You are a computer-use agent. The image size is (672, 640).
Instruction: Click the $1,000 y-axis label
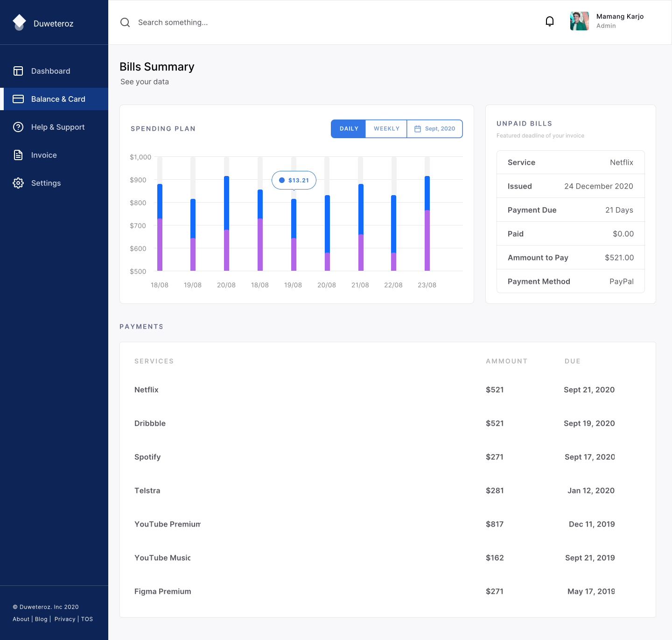coord(140,157)
